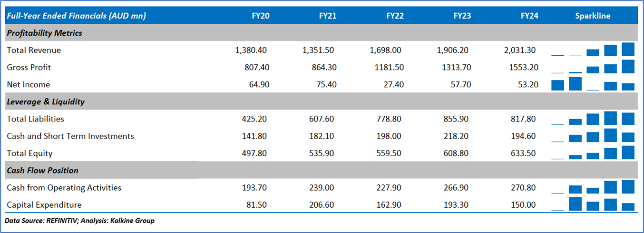Image resolution: width=644 pixels, height=233 pixels.
Task: Select the FY21 Capital Expenditure value 206.60
Action: (x=323, y=205)
